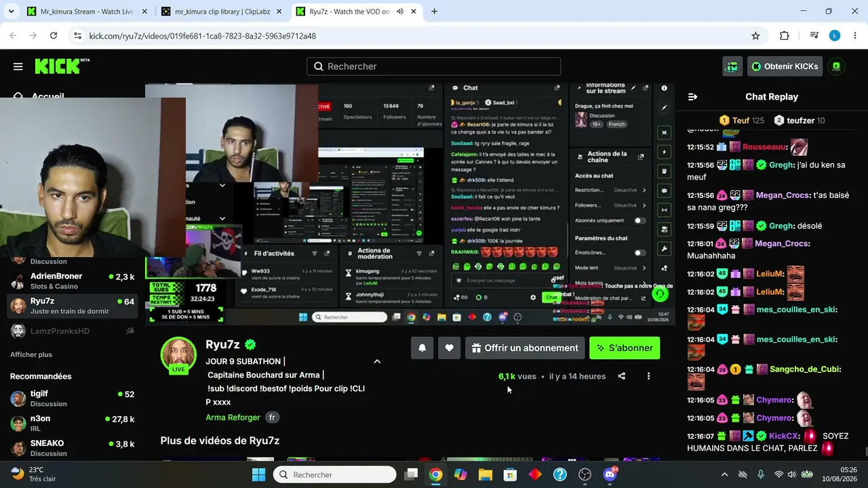Go back to the previous browser page
This screenshot has height=488, width=868.
13,36
